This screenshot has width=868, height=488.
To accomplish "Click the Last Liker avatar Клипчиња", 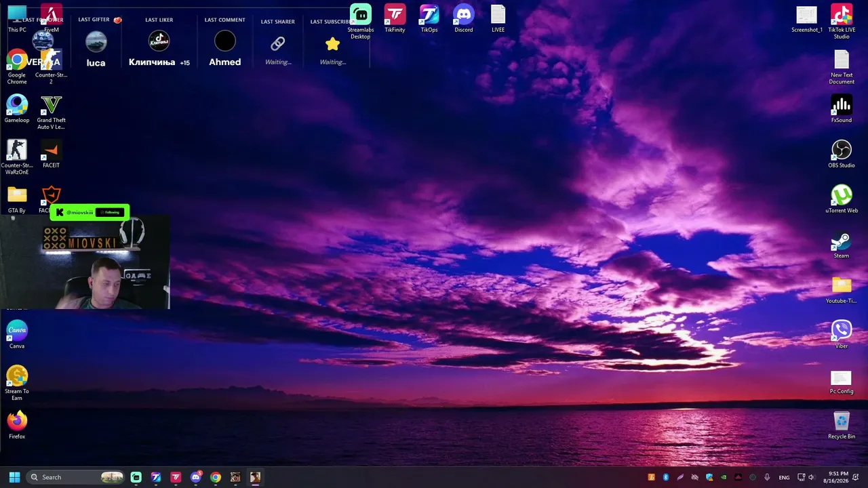I will [159, 41].
